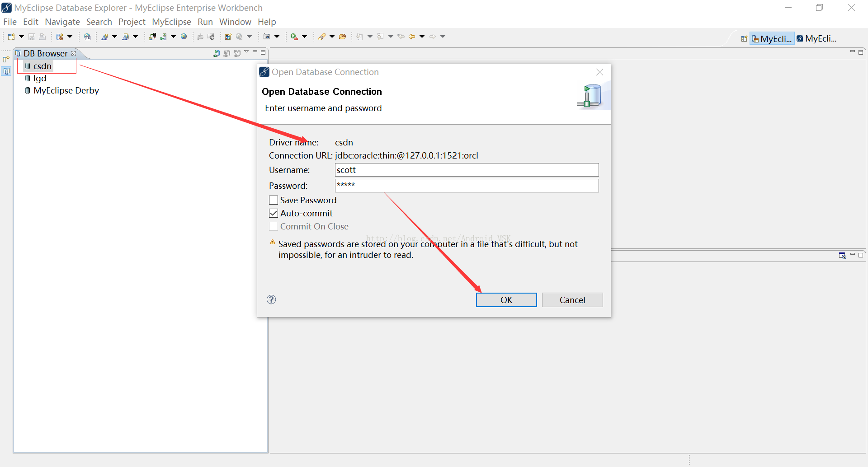Click the open connection icon in DB Browser
Image resolution: width=868 pixels, height=467 pixels.
pyautogui.click(x=217, y=53)
